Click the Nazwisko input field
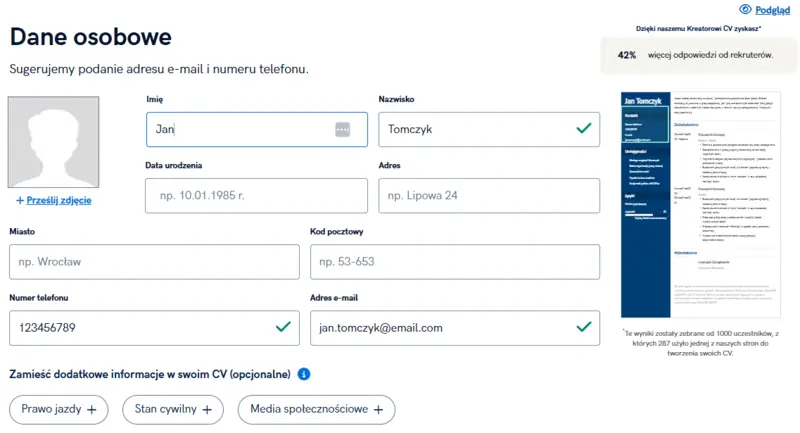Image resolution: width=800 pixels, height=433 pixels. [470, 130]
